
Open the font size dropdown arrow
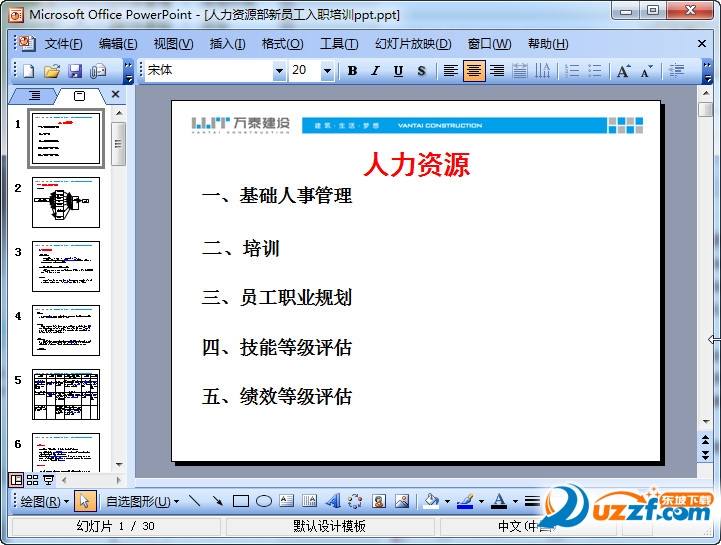click(x=327, y=71)
